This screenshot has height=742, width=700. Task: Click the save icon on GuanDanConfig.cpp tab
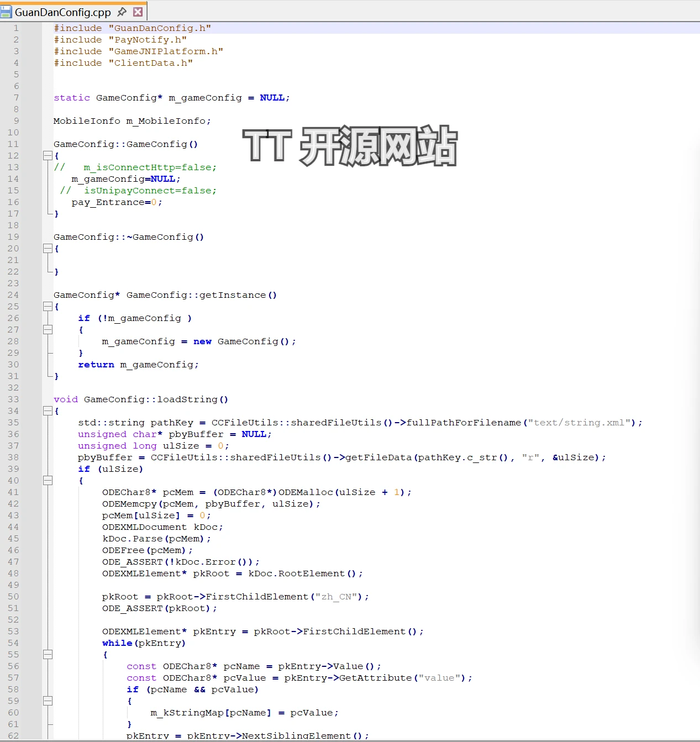coord(6,12)
